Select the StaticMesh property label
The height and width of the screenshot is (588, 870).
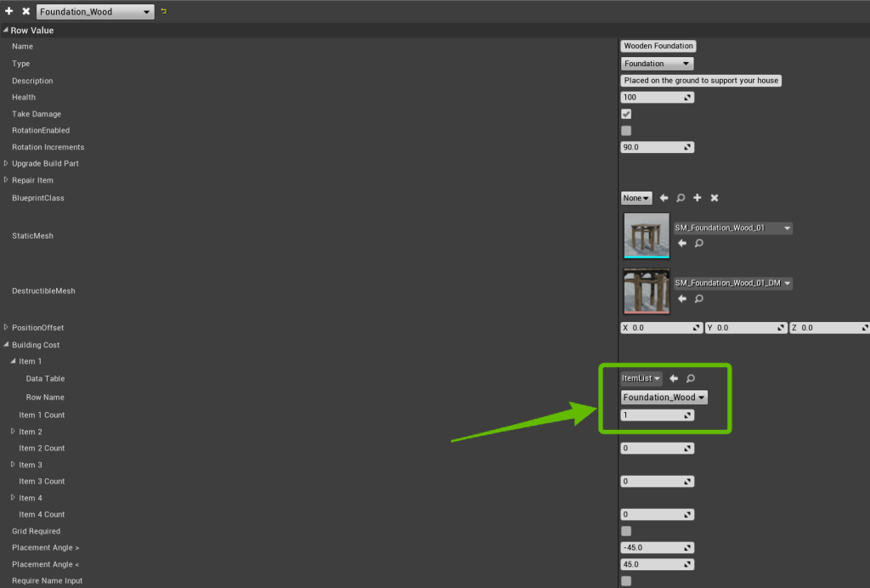click(x=33, y=235)
